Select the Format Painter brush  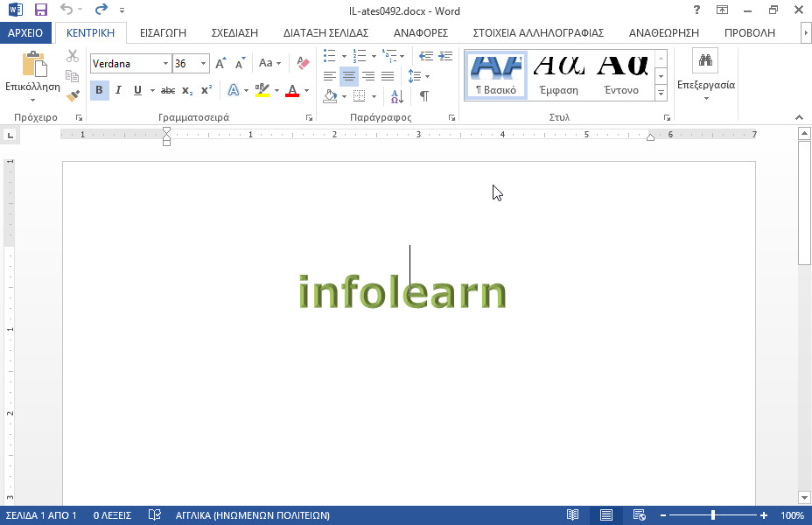73,95
